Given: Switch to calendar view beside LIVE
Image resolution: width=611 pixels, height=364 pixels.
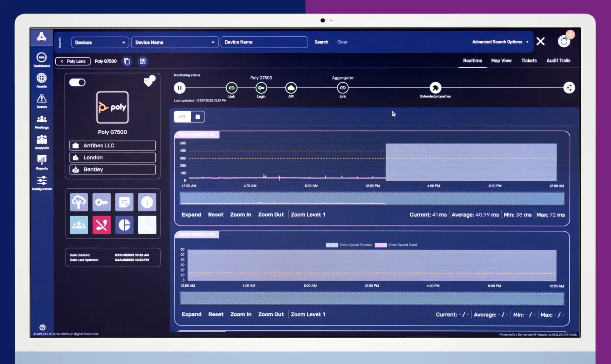Looking at the screenshot, I should (x=198, y=117).
